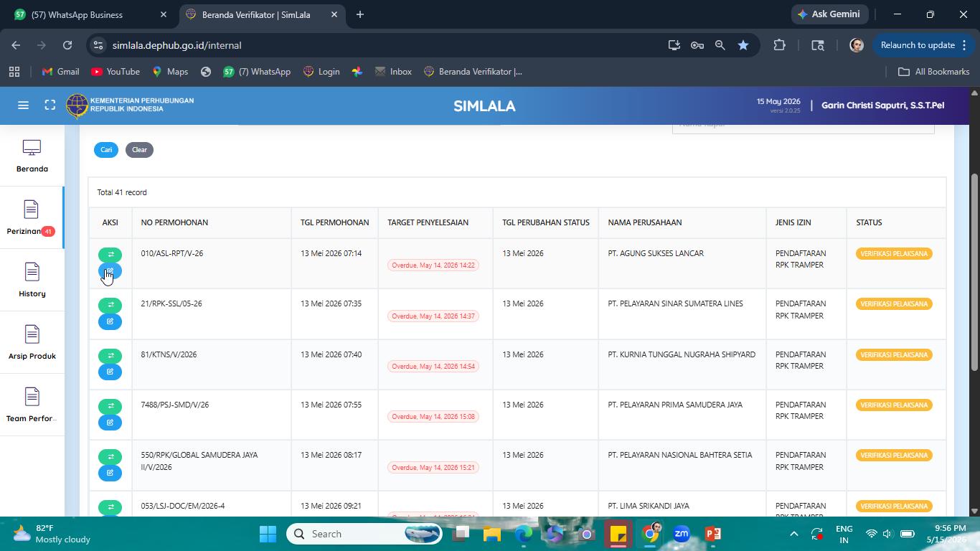Click green transfer icon for 010/ASL-RPT/V-26
Viewport: 980px width, 551px height.
coord(110,255)
